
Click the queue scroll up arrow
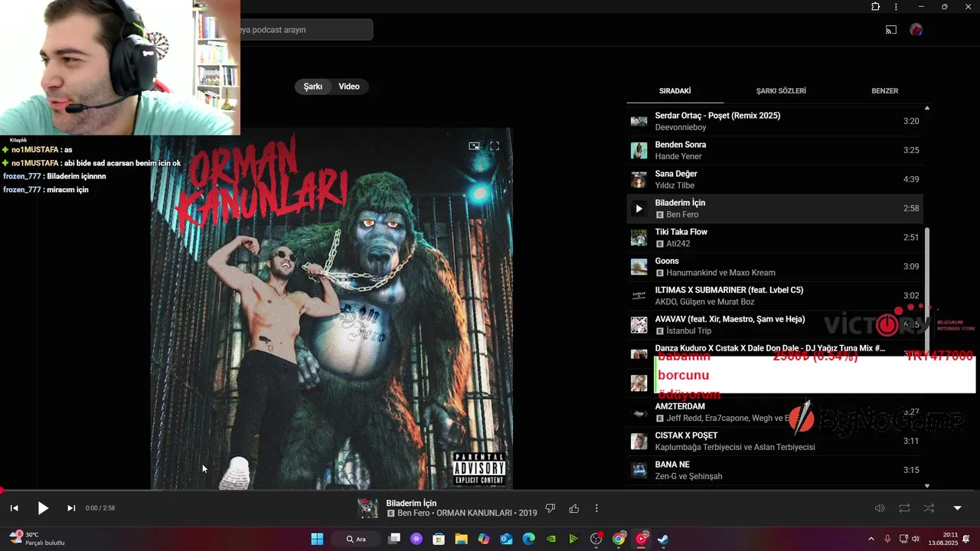click(927, 108)
